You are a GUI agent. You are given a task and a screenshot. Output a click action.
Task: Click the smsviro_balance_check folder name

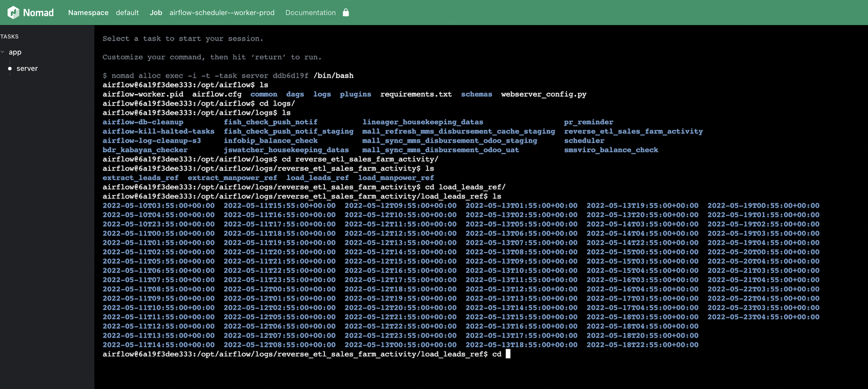coord(611,150)
